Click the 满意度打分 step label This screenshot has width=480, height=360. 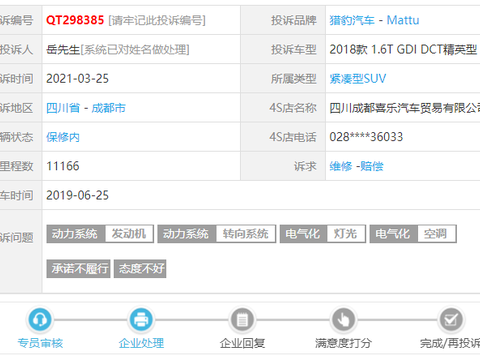pyautogui.click(x=343, y=343)
